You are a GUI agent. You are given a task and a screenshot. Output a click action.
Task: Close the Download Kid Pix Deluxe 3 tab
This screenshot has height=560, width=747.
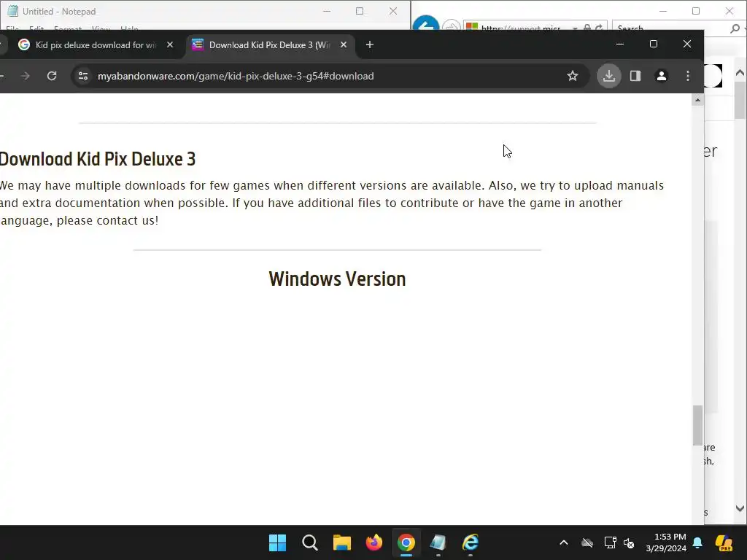(344, 44)
